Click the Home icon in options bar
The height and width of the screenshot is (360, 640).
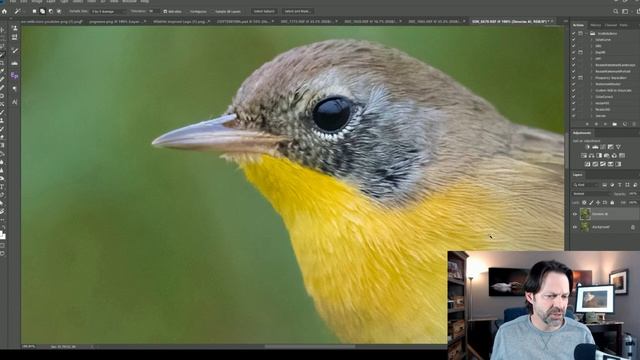pos(4,11)
